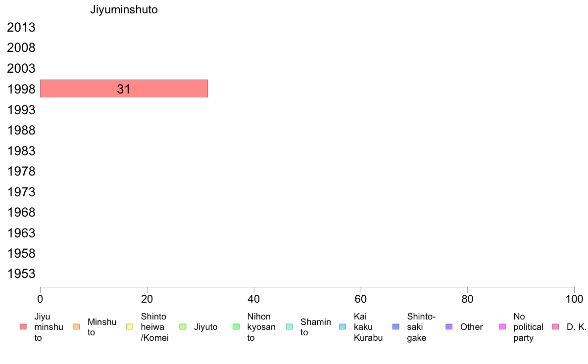The image size is (588, 364).
Task: Click the Other legend text label
Action: (x=471, y=327)
